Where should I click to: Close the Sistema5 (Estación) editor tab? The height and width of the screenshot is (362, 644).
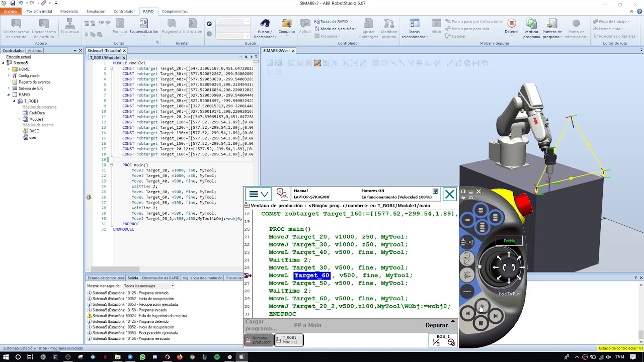[x=124, y=50]
